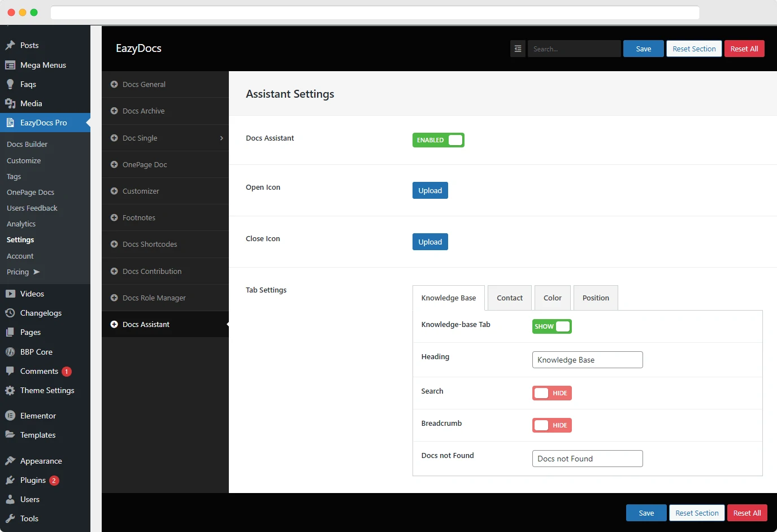Expand the Doc Single section chevron

click(223, 138)
